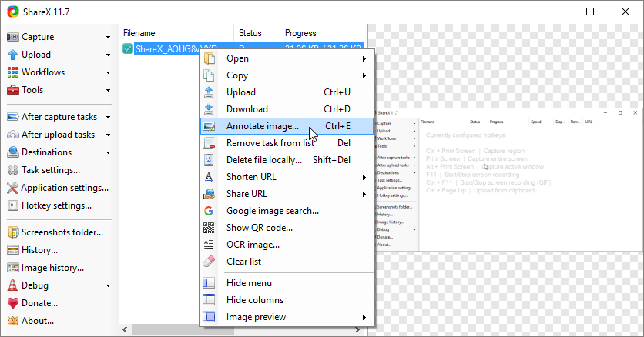Click the Screenshots folder label
Screen dimensions: 644x337
click(62, 232)
